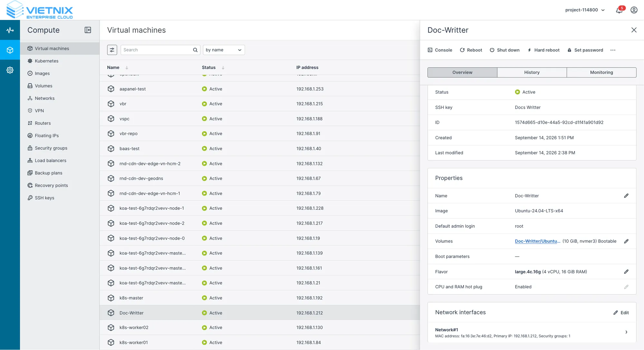Open the Doc-Writter/Ubuntu... volume link

(537, 241)
